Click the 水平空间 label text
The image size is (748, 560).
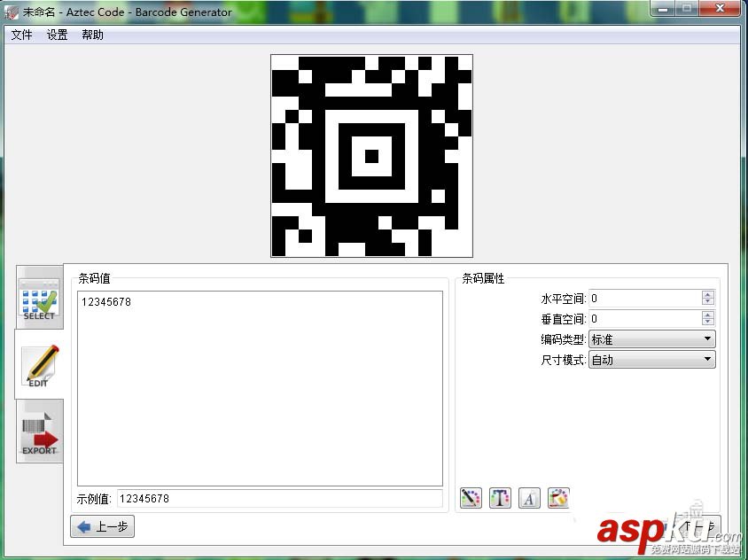click(x=563, y=299)
